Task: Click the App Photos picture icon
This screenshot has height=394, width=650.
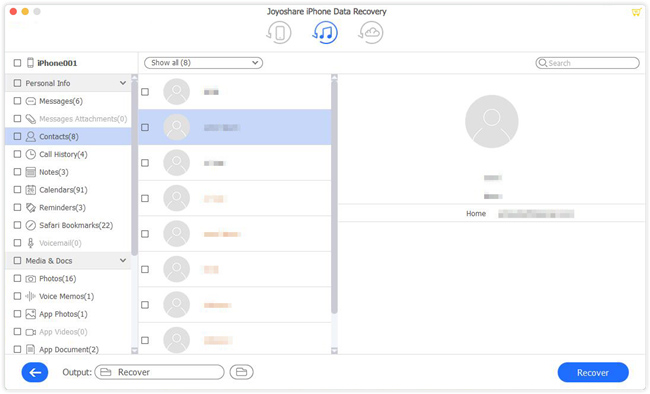Action: pos(31,314)
